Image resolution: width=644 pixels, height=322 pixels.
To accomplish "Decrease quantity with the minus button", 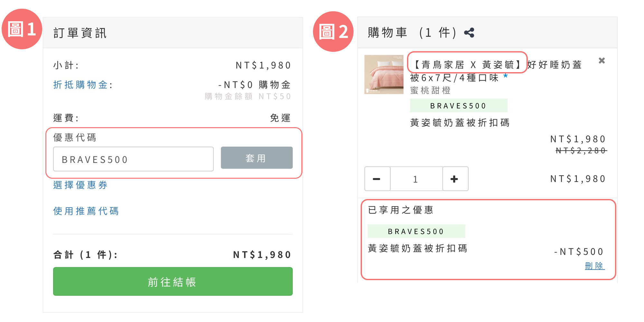I will click(x=377, y=179).
